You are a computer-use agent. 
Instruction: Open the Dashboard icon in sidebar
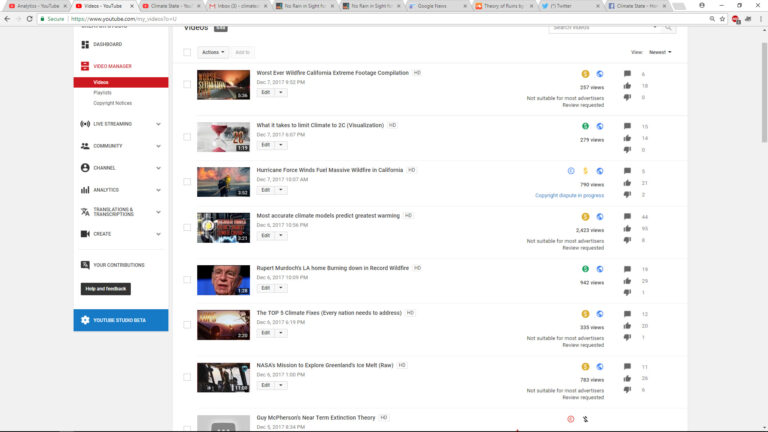[x=85, y=45]
